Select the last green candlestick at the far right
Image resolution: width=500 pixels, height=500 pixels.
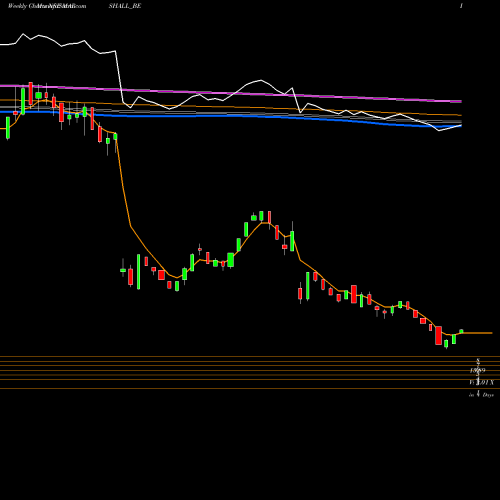point(461,331)
